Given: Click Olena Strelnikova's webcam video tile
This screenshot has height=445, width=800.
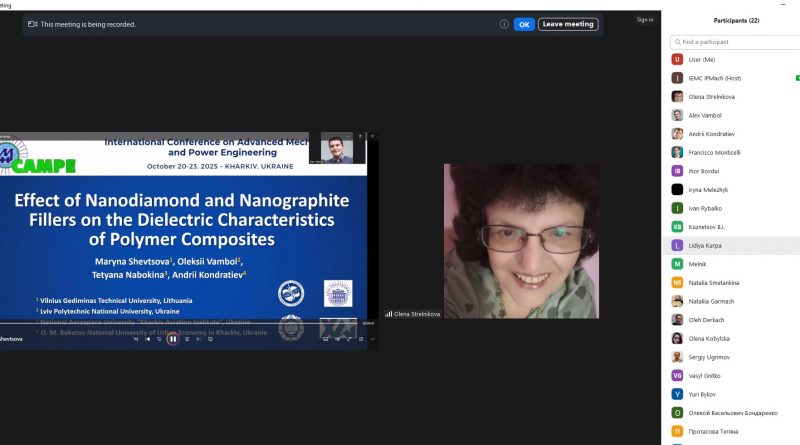Looking at the screenshot, I should tap(521, 241).
